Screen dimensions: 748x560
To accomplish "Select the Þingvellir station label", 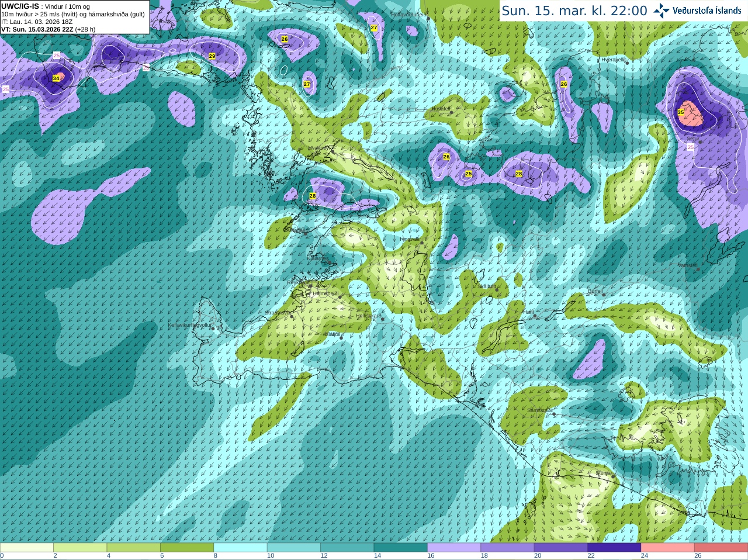I will (x=410, y=239).
